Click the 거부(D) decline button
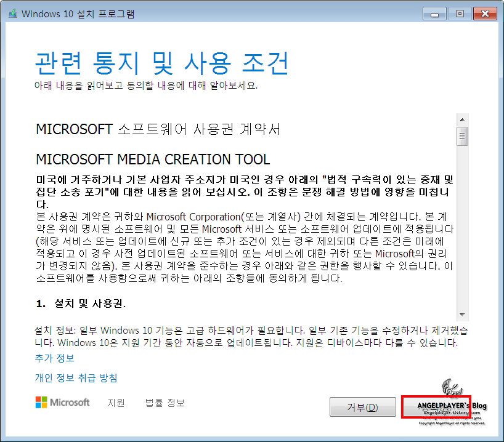 point(362,407)
